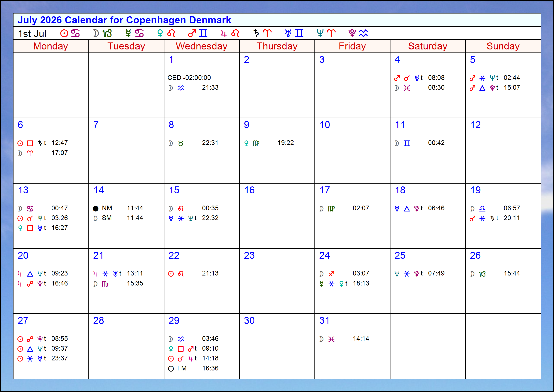
Task: Select the Friday column header
Action: click(352, 46)
